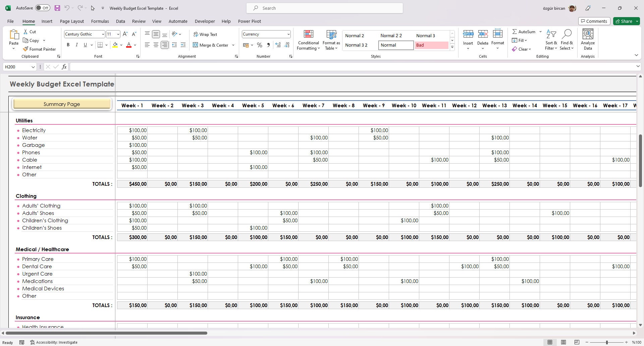Viewport: 644px width, 346px height.
Task: Click Accessibility: Investigate in status bar
Action: (54, 342)
